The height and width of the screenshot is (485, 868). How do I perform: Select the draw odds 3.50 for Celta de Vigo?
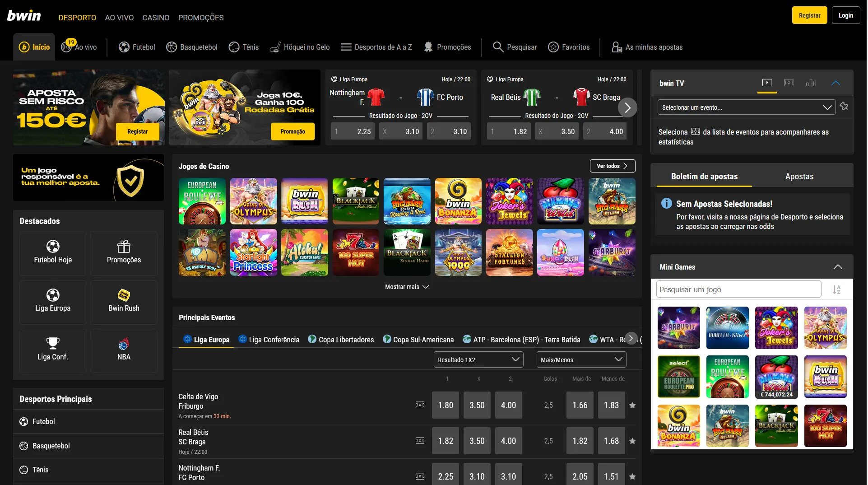coord(477,405)
